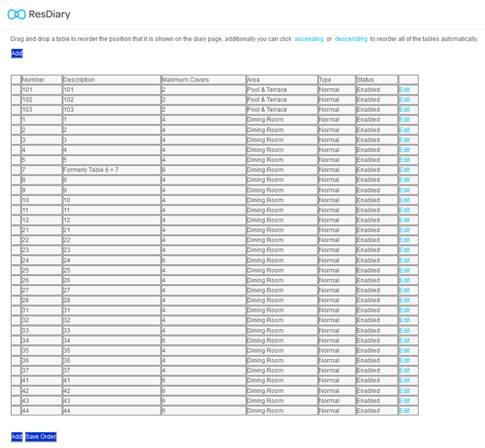Edit table 23
Image resolution: width=485 pixels, height=448 pixels.
coord(404,250)
